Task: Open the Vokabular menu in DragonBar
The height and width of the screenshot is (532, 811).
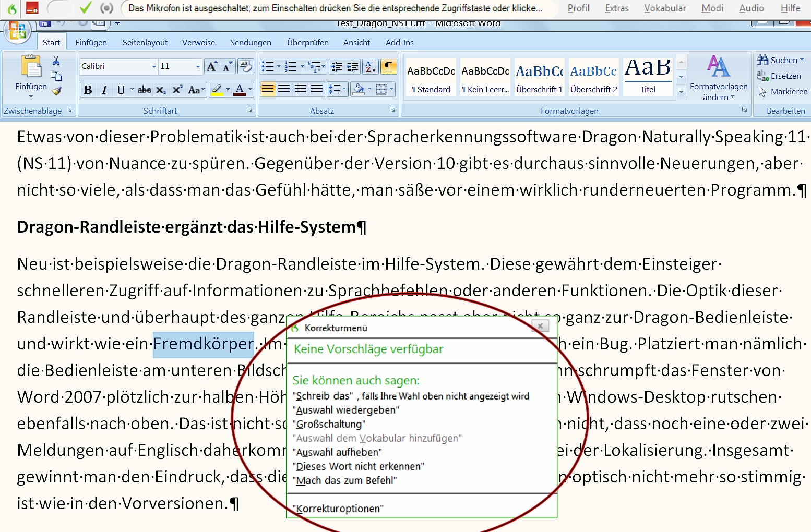Action: 665,8
